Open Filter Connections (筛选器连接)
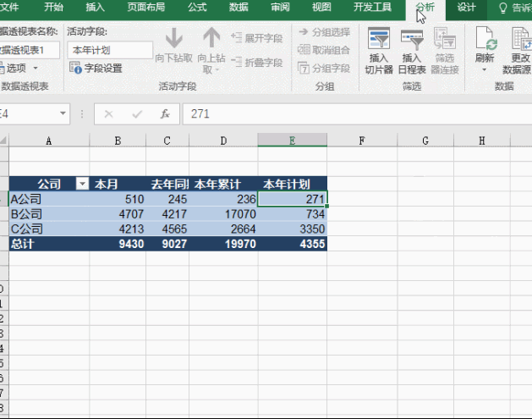 click(445, 51)
